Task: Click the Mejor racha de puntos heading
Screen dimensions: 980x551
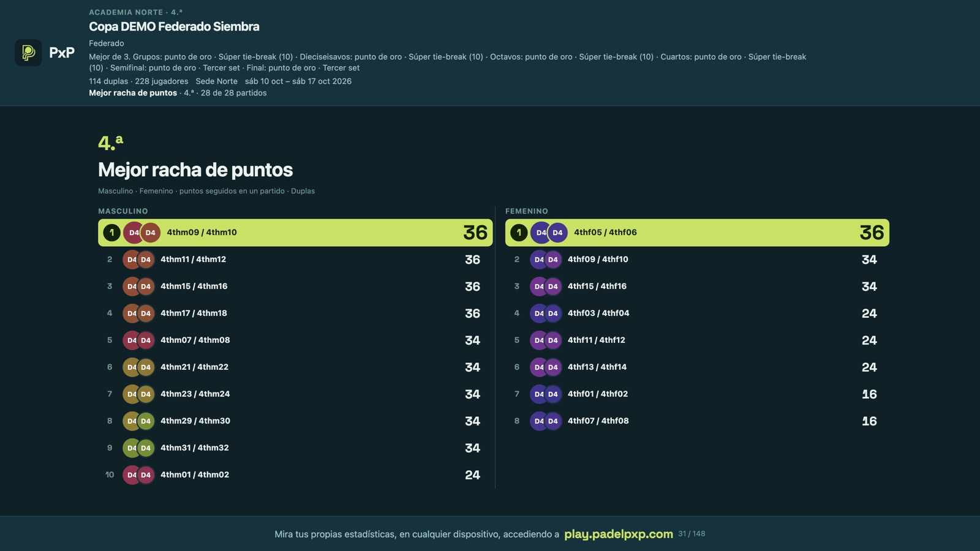Action: click(x=195, y=170)
